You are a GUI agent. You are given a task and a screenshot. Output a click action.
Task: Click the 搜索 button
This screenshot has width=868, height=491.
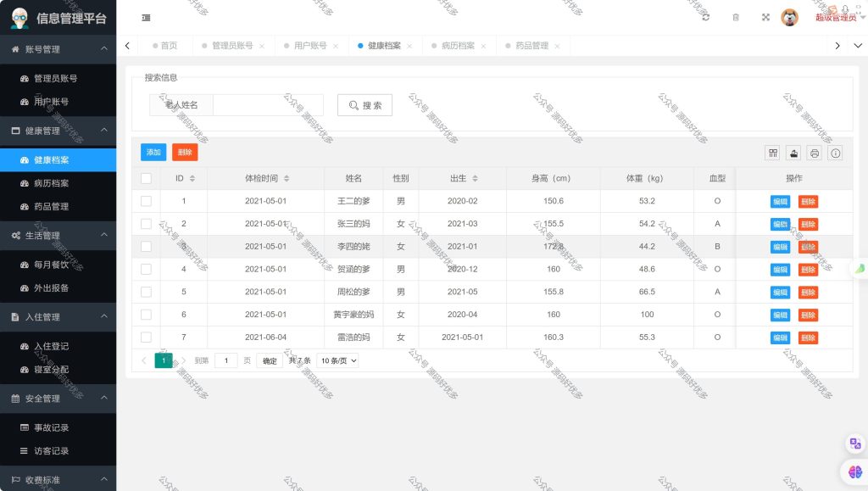(364, 105)
